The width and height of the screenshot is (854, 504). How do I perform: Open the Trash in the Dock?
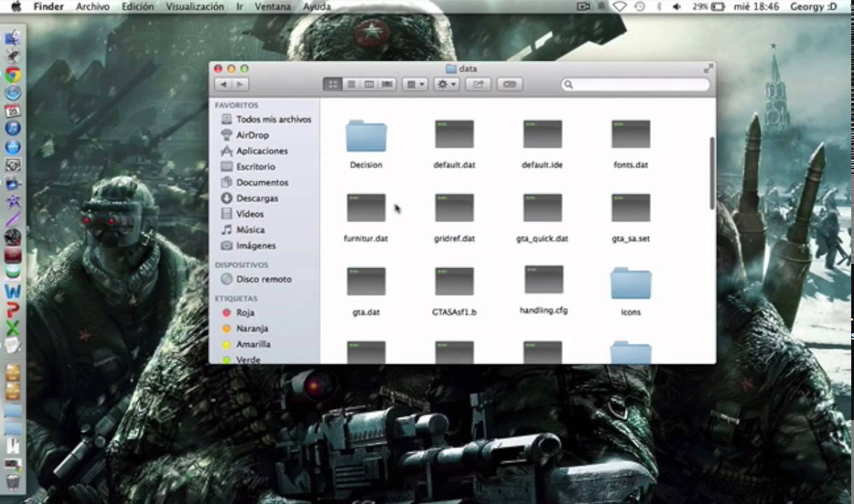point(13,482)
